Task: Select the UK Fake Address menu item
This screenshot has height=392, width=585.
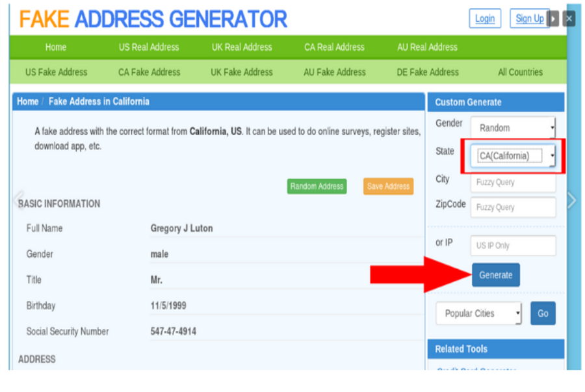Action: tap(242, 72)
